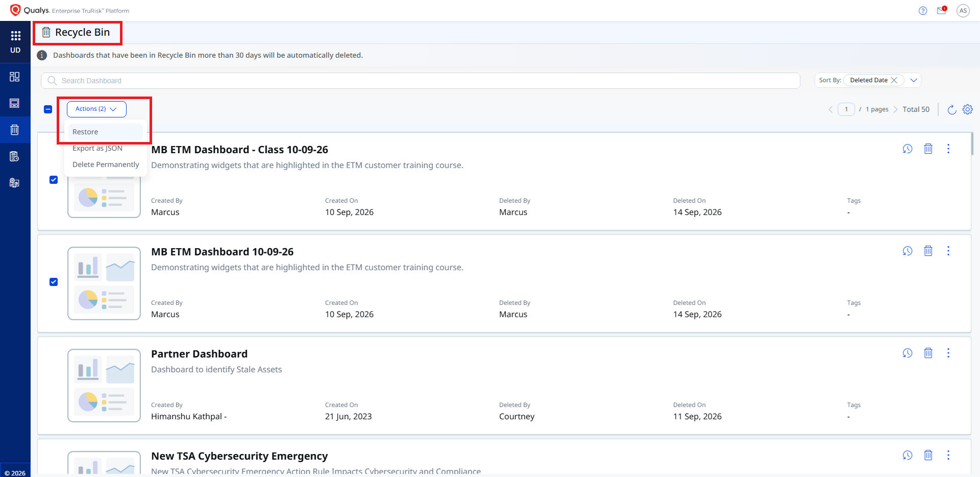The height and width of the screenshot is (477, 980).
Task: Open the list settings gear icon
Action: 968,109
